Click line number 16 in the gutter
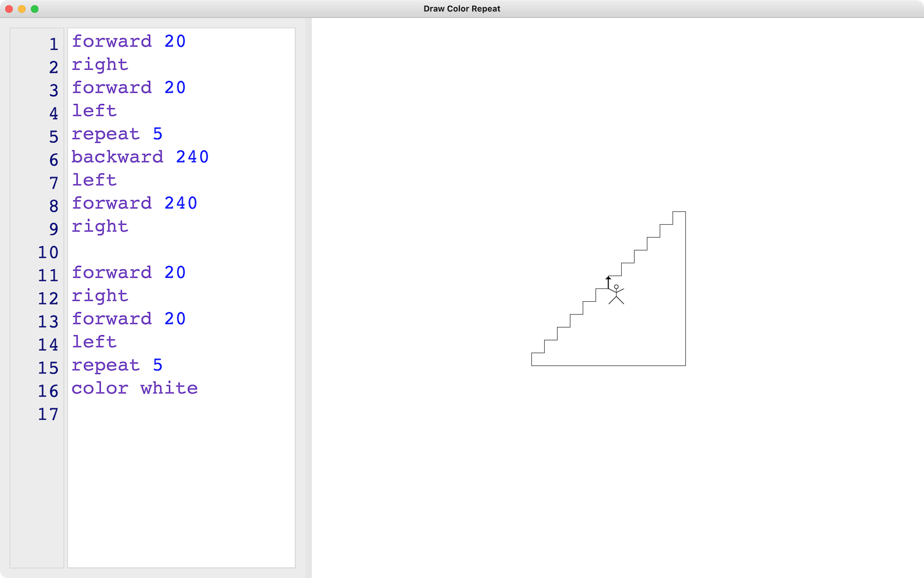Viewport: 924px width, 578px height. coord(48,391)
